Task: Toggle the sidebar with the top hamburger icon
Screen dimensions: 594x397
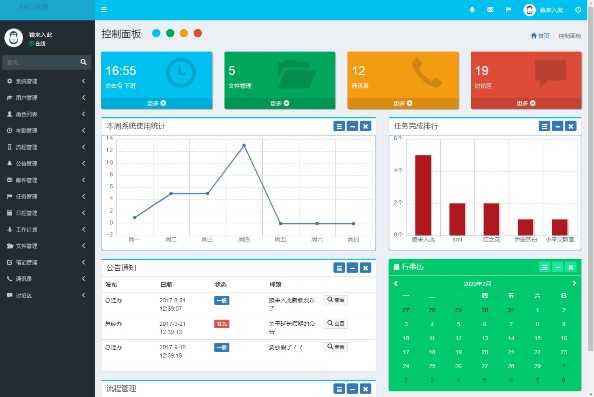Action: coord(104,9)
